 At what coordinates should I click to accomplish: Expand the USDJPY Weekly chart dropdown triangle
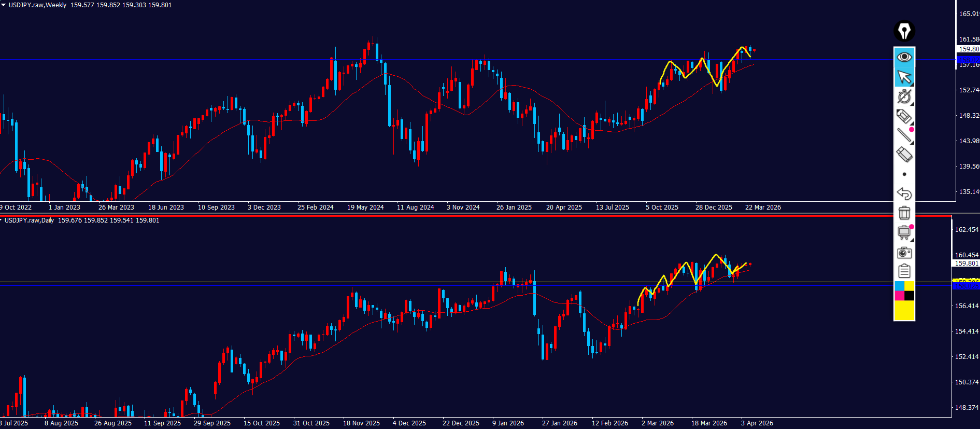(x=3, y=5)
